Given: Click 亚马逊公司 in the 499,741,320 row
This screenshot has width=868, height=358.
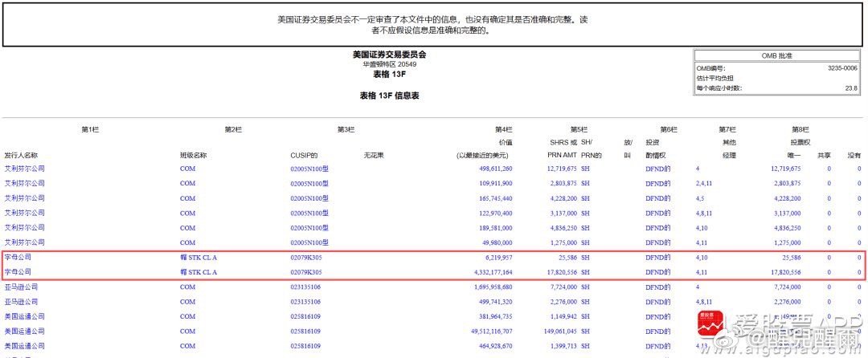Looking at the screenshot, I should 21,302.
